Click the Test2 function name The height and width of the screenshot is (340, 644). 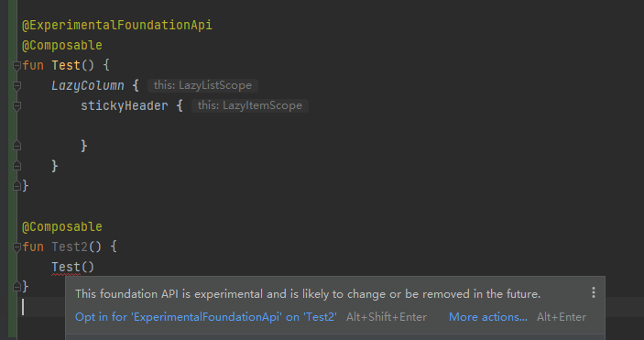(70, 247)
